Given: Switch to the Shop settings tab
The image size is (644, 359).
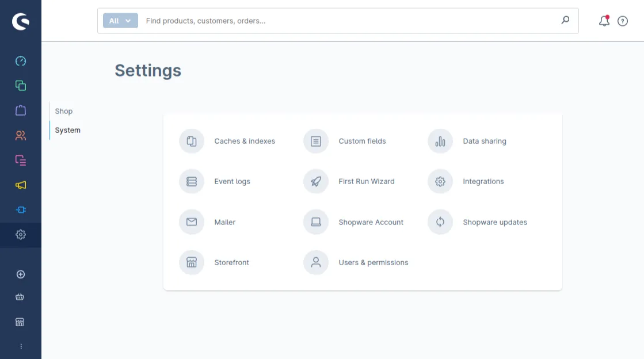Looking at the screenshot, I should [x=64, y=111].
